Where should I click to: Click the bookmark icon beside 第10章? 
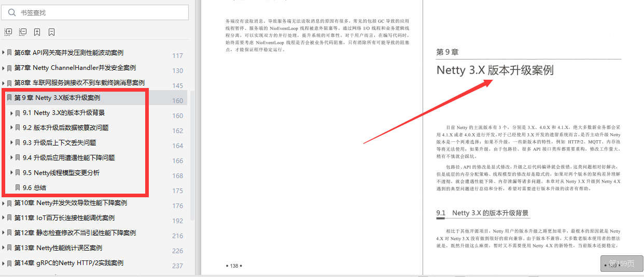[x=9, y=203]
